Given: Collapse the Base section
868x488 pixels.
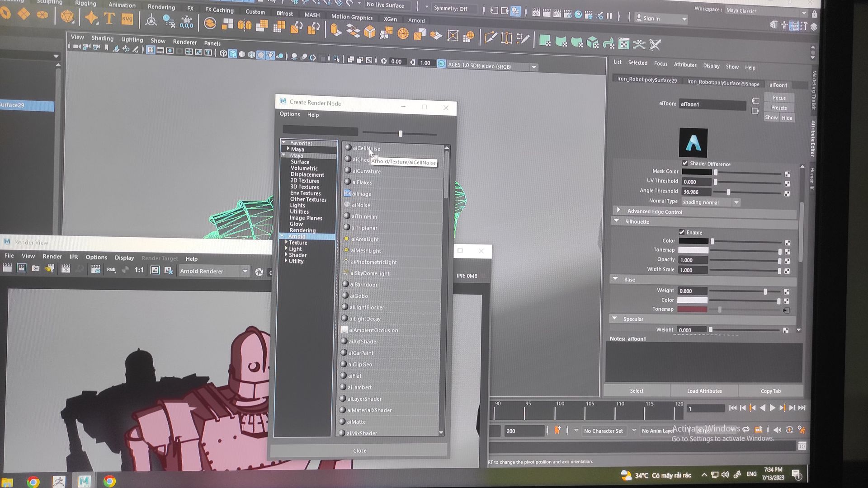Looking at the screenshot, I should [615, 279].
